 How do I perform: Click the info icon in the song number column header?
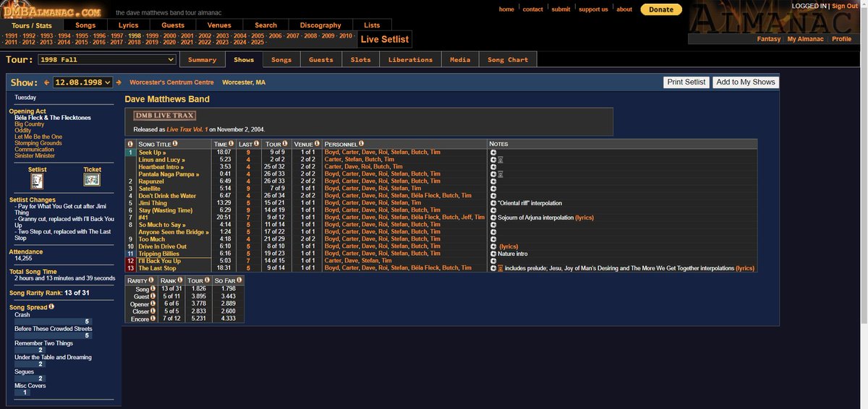tap(130, 145)
